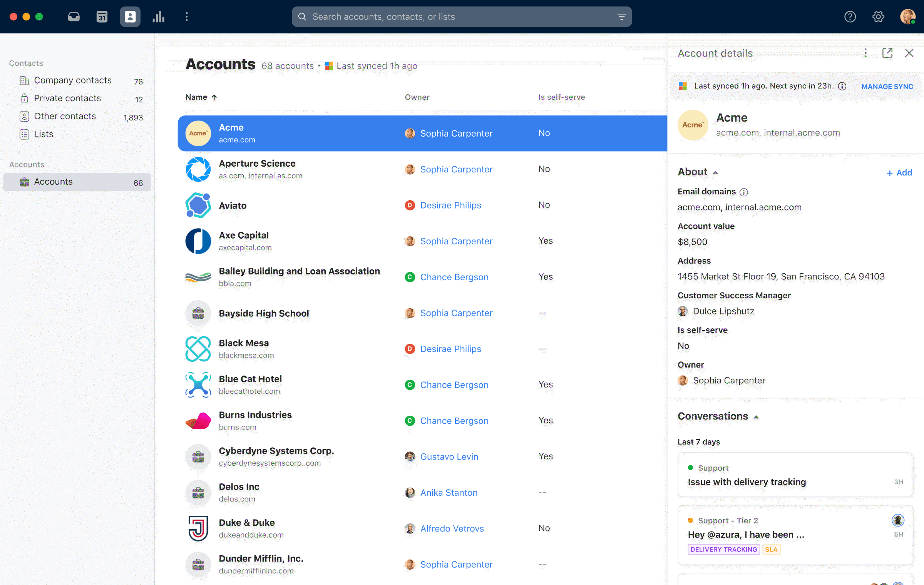This screenshot has width=924, height=585.
Task: Sort by Name column header
Action: 201,97
